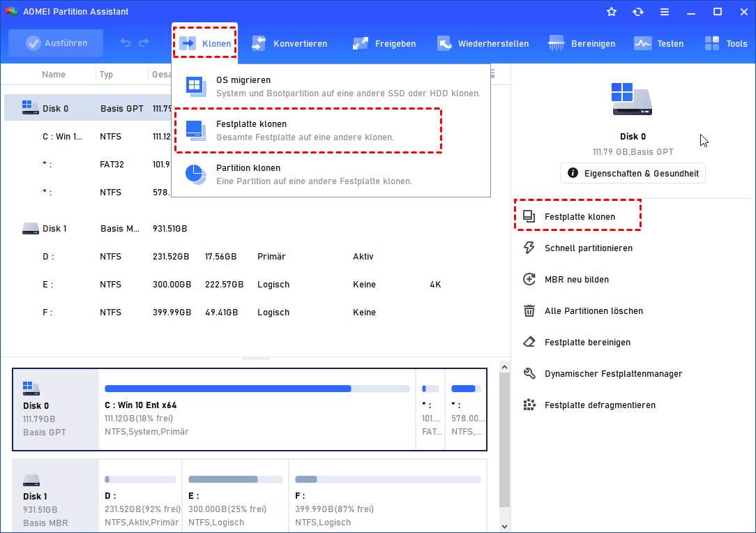
Task: Choose Partition klonen in the dropdown menu
Action: click(331, 174)
